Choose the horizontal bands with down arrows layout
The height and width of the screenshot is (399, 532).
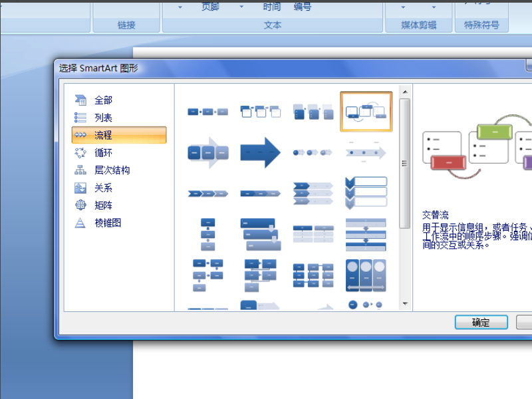(x=366, y=235)
